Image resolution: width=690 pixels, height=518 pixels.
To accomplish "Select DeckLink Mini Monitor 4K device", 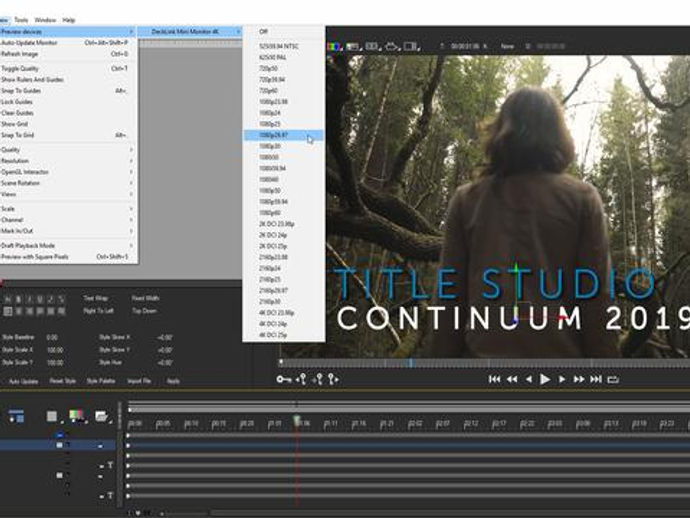I will [x=190, y=32].
